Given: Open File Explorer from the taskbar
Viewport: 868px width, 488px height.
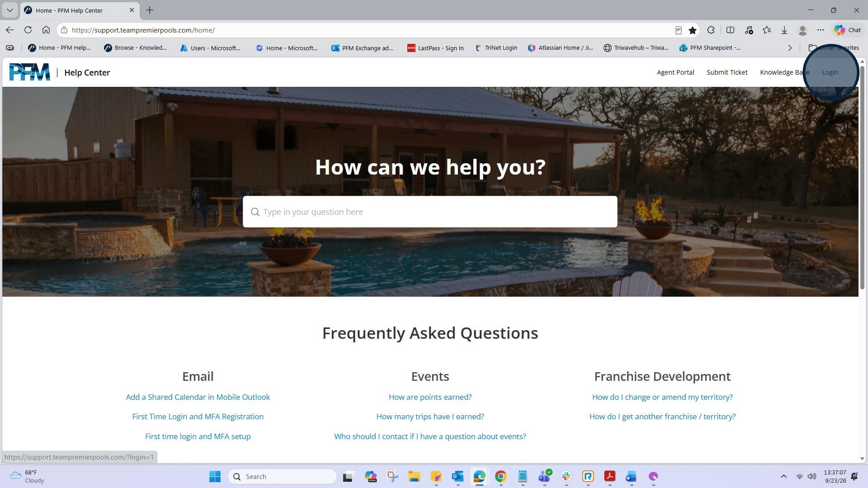Looking at the screenshot, I should coord(414,476).
